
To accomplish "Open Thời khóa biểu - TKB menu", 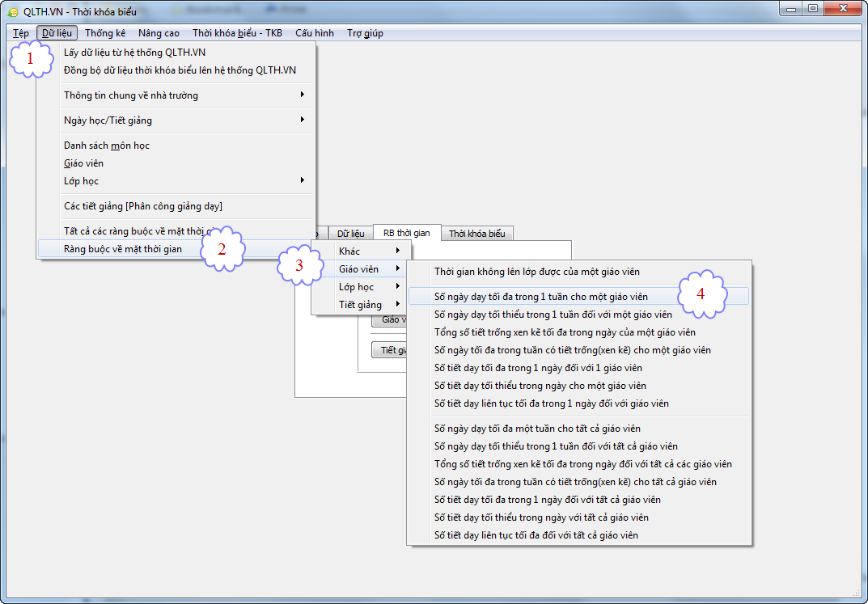I will [x=238, y=33].
